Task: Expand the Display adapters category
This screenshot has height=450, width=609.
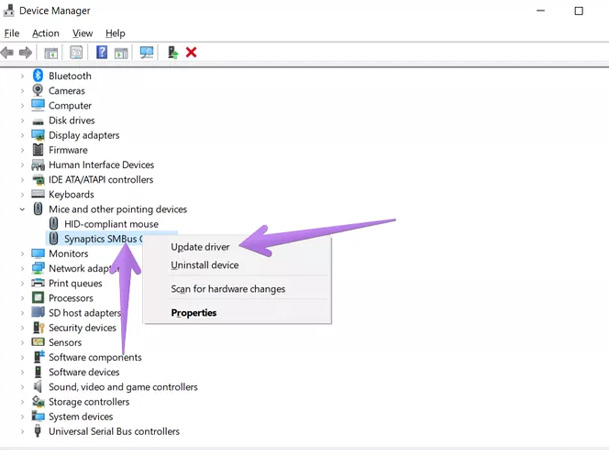Action: click(23, 135)
